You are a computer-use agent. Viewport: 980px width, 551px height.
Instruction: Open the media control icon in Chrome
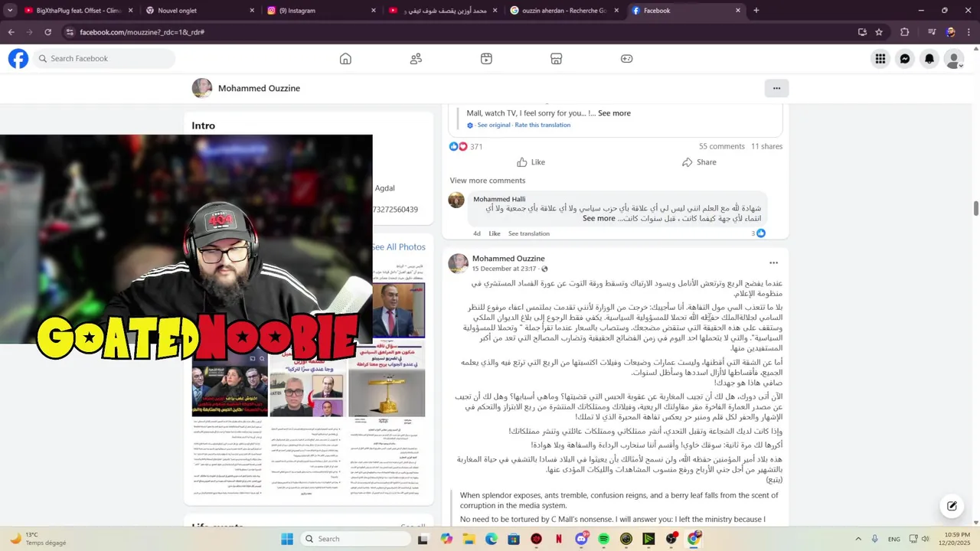(x=932, y=32)
